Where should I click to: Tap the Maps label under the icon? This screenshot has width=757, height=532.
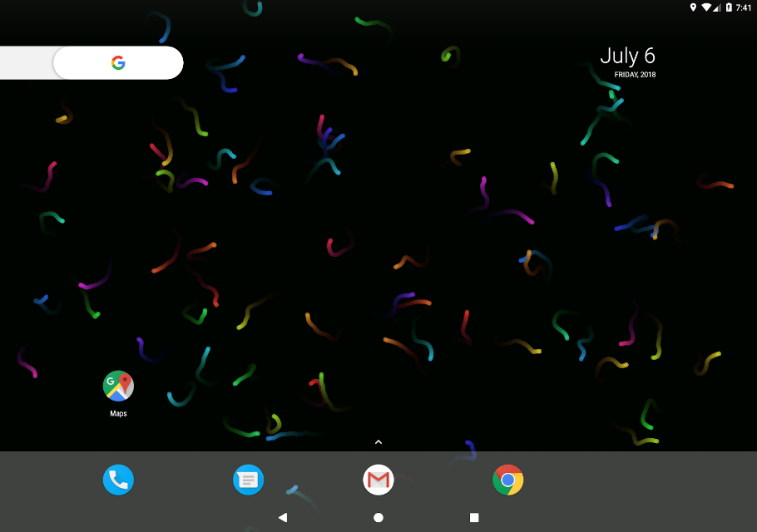(x=118, y=413)
